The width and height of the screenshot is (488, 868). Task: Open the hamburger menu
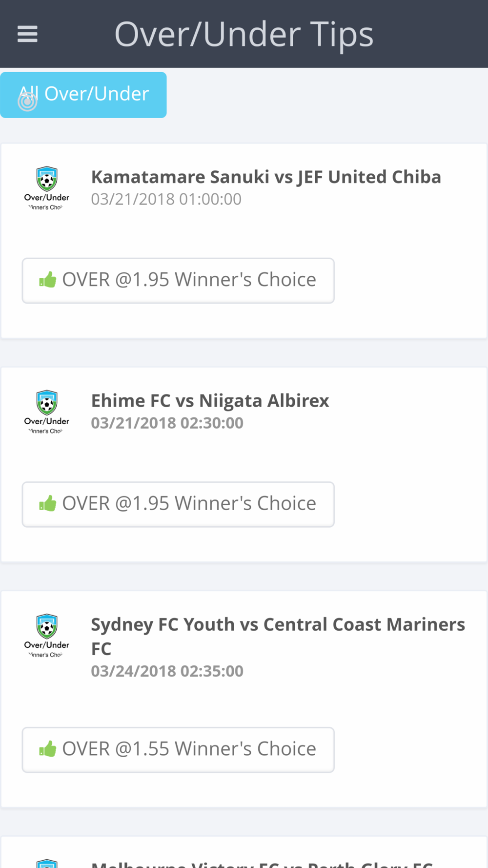27,34
